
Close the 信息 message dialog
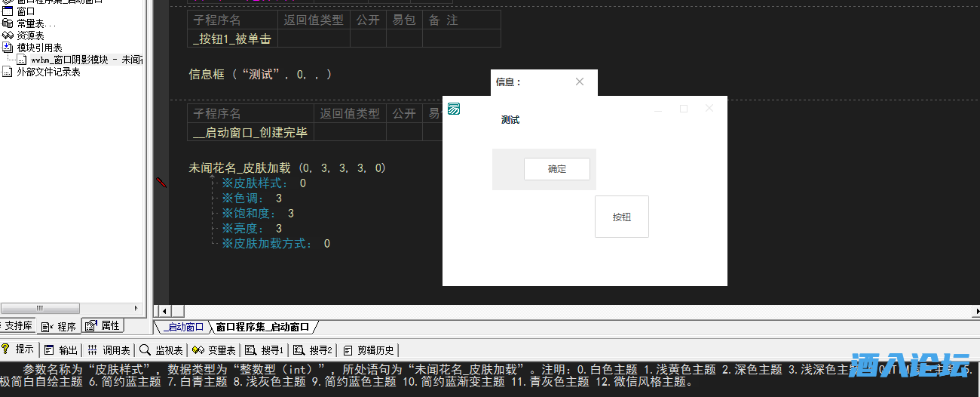pyautogui.click(x=579, y=82)
